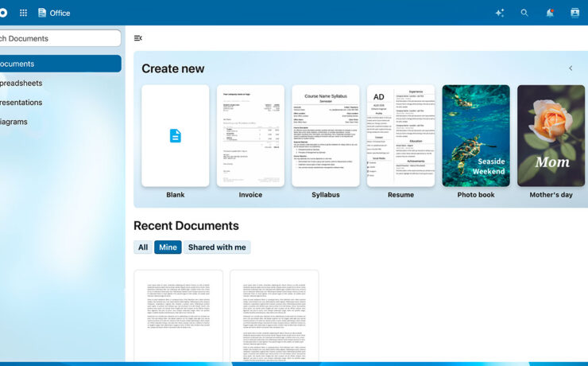Click the Nextcloud logo icon

tap(3, 13)
